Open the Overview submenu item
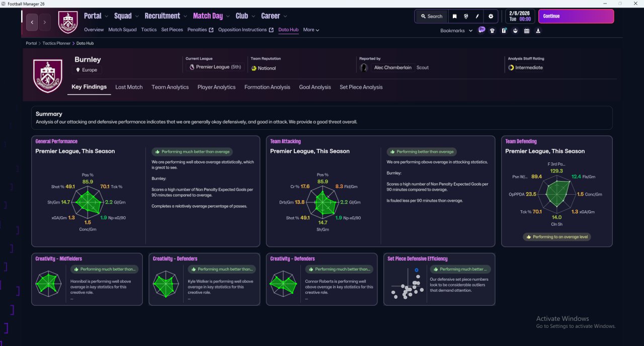644x346 pixels. 94,30
